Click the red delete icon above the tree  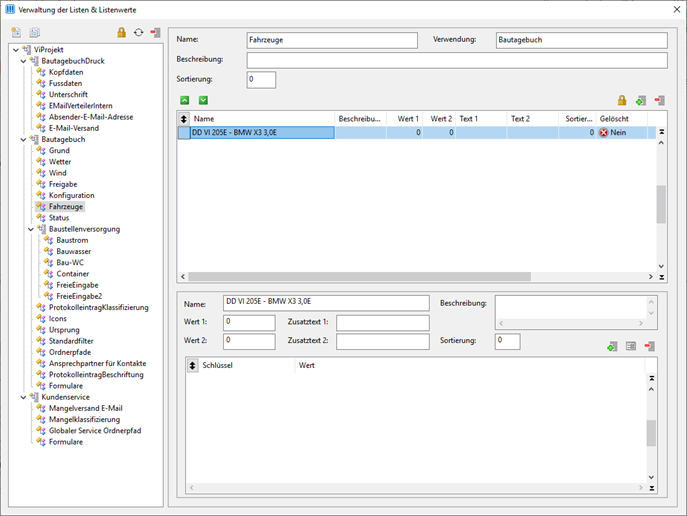coord(155,32)
